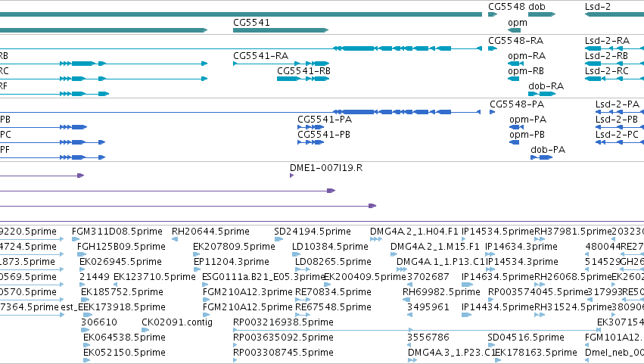Select the CG5541-RA transcript label
Image resolution: width=644 pixels, height=364 pixels.
click(260, 56)
